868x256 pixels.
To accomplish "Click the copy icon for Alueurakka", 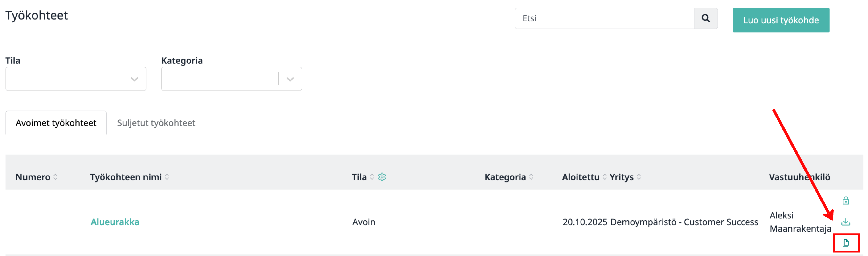I will (845, 243).
